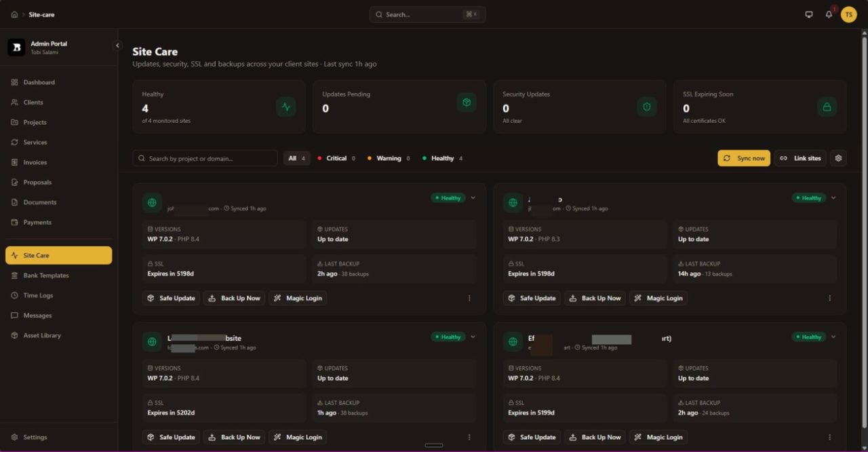
Task: Back Up Now for the PHP 8.3 site
Action: click(595, 298)
